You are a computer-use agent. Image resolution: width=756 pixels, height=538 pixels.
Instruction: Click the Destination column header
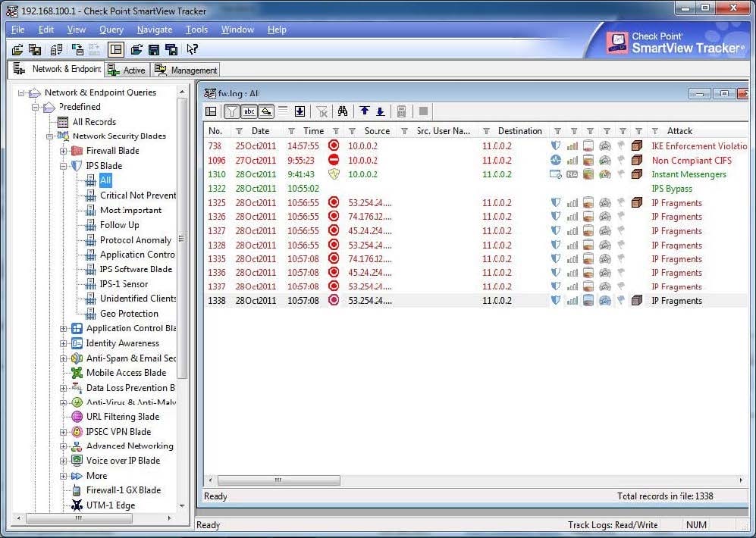519,131
